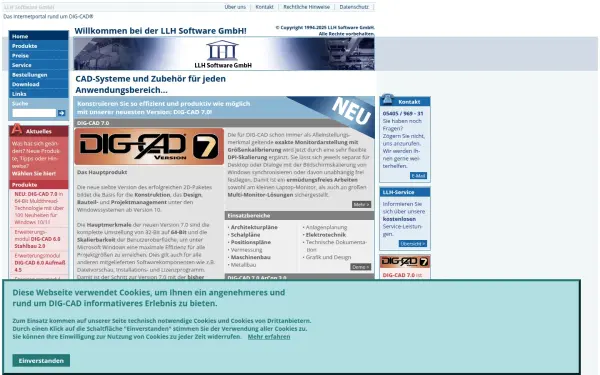600x375 pixels.
Task: Click the Übersicht > button in LLH-Service
Action: 412,244
